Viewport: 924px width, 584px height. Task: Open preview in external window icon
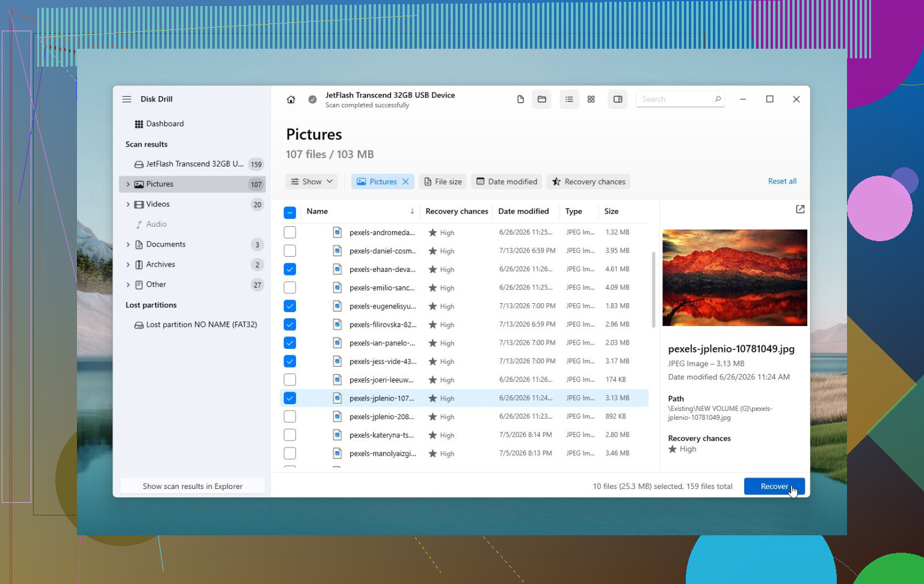click(800, 209)
